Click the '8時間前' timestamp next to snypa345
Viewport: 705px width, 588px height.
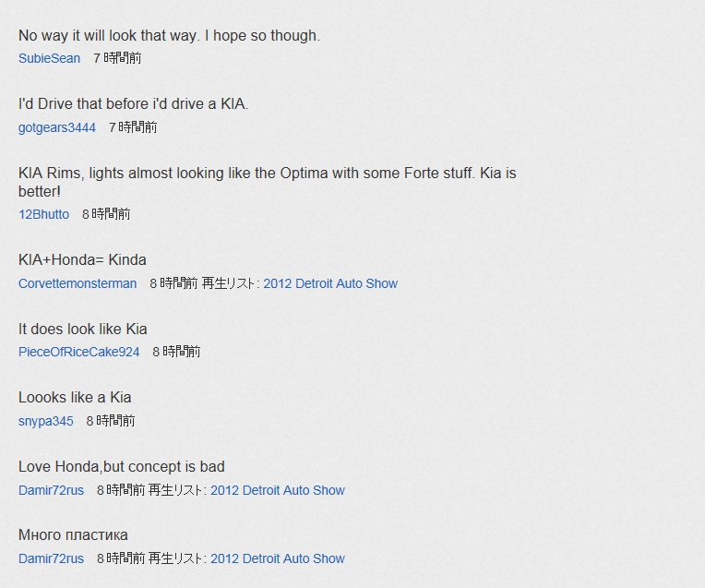[x=111, y=421]
